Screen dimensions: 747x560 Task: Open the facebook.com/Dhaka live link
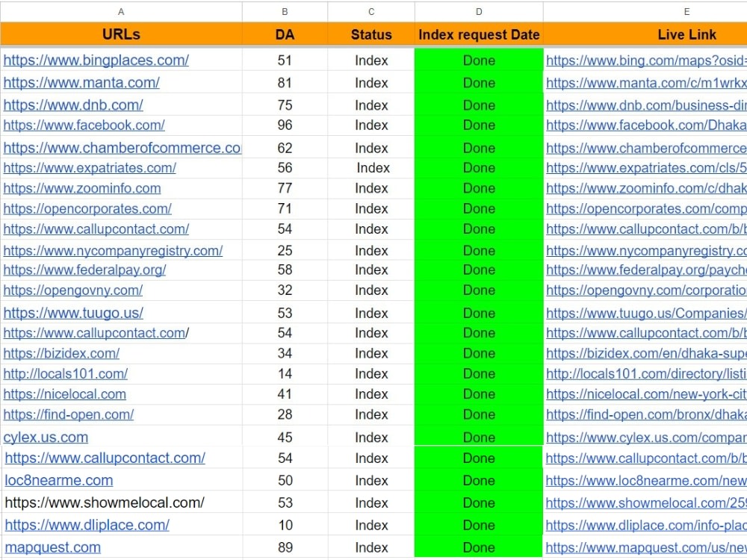(x=646, y=125)
